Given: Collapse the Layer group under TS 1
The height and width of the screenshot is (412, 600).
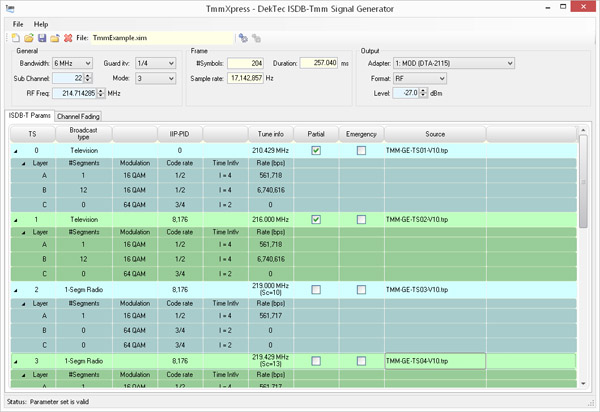Looking at the screenshot, I should [24, 233].
